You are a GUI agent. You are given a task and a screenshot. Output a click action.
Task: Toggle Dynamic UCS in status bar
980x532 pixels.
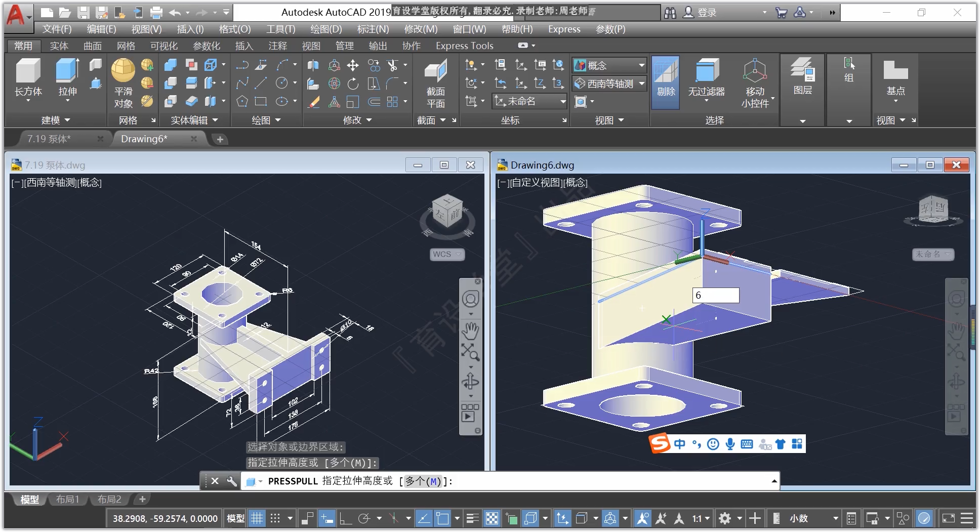click(562, 518)
